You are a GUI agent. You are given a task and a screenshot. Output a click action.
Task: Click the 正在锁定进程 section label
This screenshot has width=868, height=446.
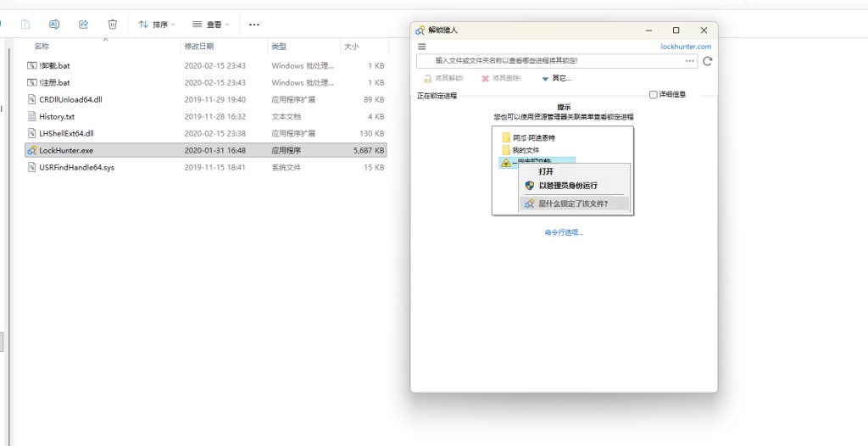click(x=437, y=96)
